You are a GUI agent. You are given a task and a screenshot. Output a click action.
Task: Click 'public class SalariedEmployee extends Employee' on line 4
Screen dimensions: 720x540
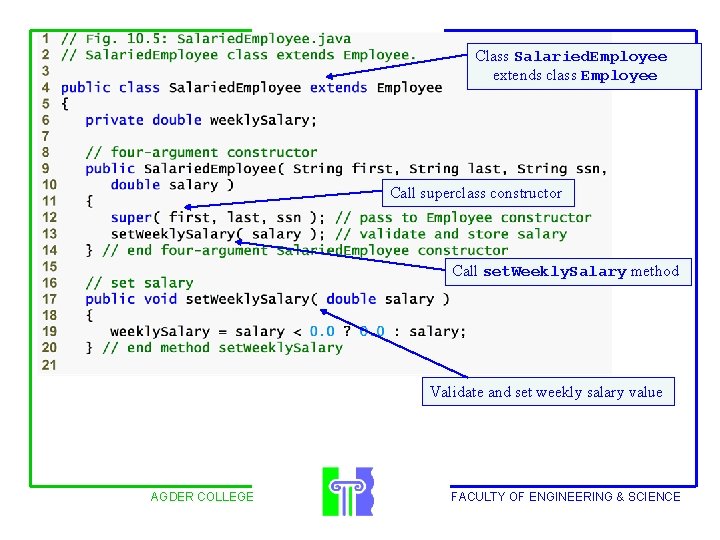point(252,88)
